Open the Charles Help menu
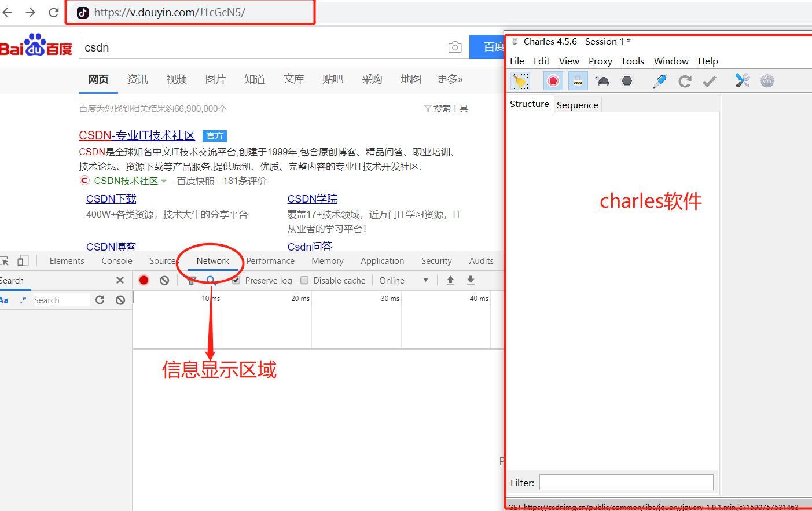The image size is (812, 511). pos(708,61)
